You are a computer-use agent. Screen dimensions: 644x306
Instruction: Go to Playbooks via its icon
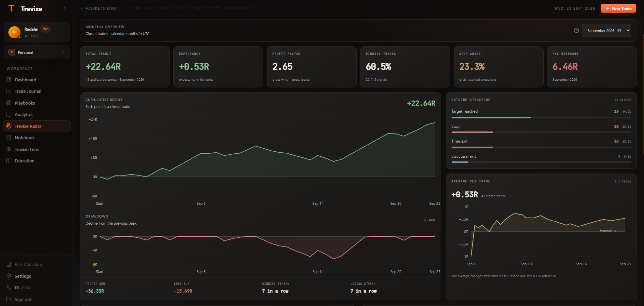pyautogui.click(x=9, y=103)
